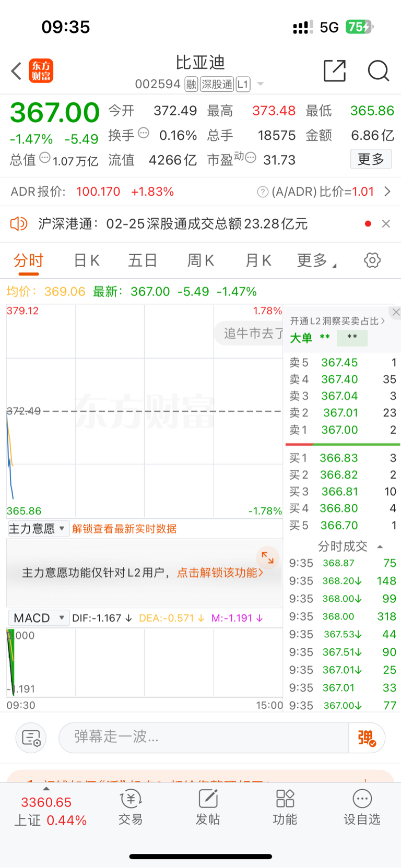Tap info icon beside 市盈动

pyautogui.click(x=251, y=157)
